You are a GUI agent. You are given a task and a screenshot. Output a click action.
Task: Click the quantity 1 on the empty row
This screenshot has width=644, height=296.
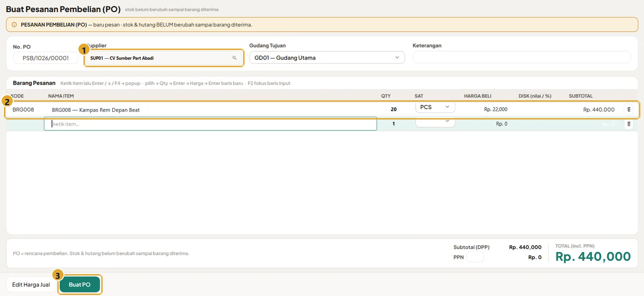tap(394, 124)
